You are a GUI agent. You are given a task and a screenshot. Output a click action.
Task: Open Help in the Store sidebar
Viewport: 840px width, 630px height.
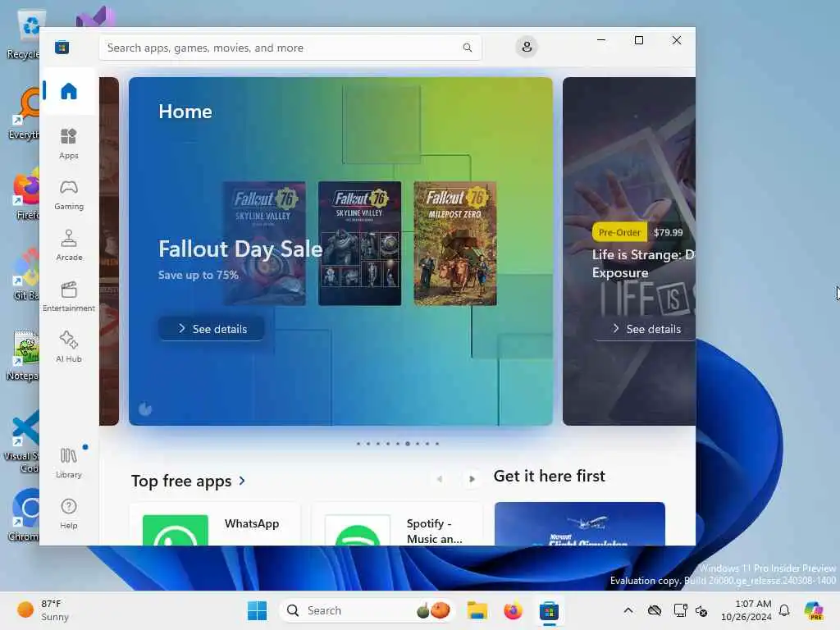[x=69, y=514]
